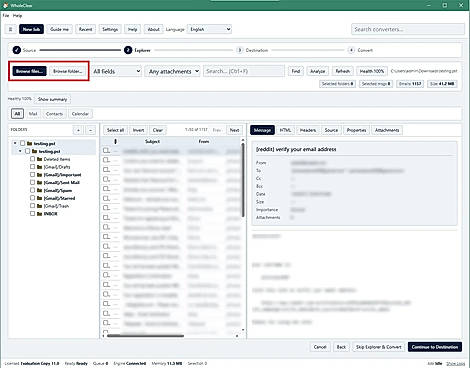
Task: Click the Guide me button
Action: [59, 29]
